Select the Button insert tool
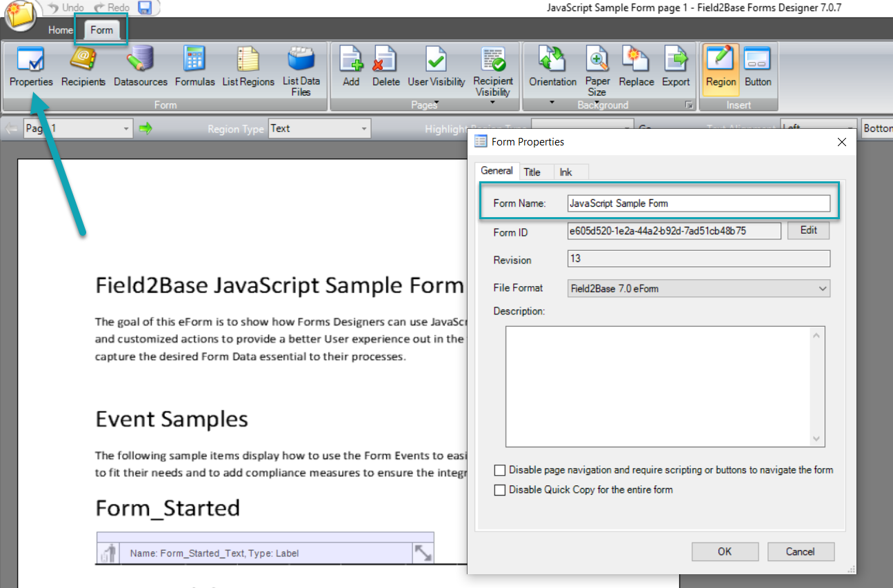Viewport: 893px width, 588px height. coord(758,68)
